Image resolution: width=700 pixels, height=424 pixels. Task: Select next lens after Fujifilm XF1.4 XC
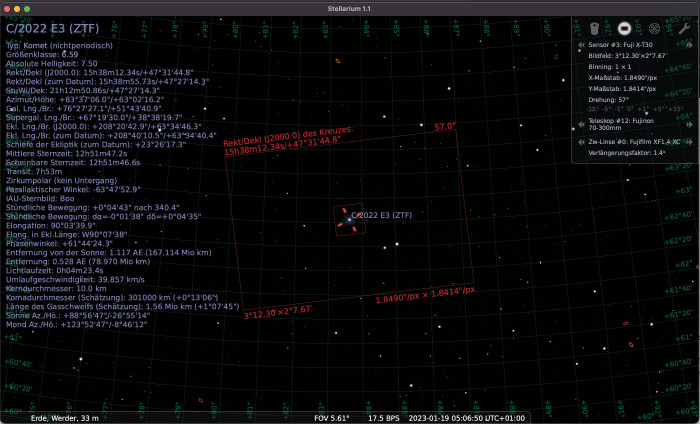(x=690, y=142)
